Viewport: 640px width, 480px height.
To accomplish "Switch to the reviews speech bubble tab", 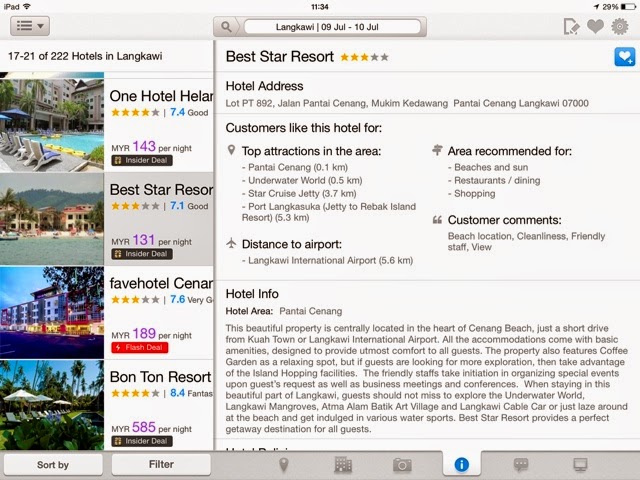I will pyautogui.click(x=521, y=464).
